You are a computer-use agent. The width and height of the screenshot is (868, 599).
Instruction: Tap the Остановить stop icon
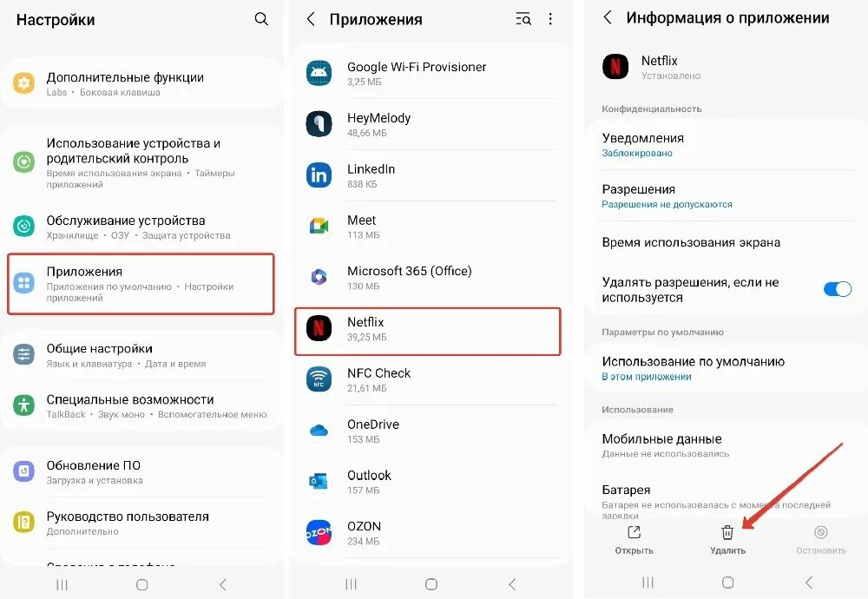pyautogui.click(x=821, y=532)
